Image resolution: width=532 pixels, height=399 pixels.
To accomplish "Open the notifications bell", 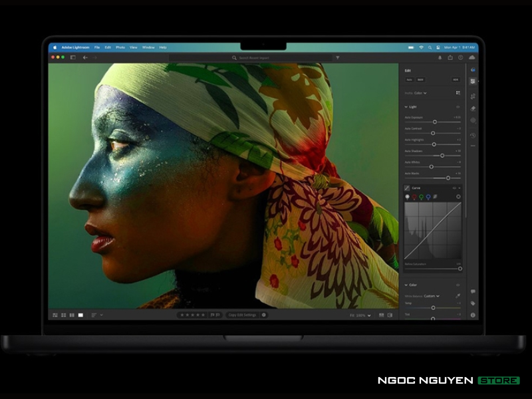I will click(440, 58).
